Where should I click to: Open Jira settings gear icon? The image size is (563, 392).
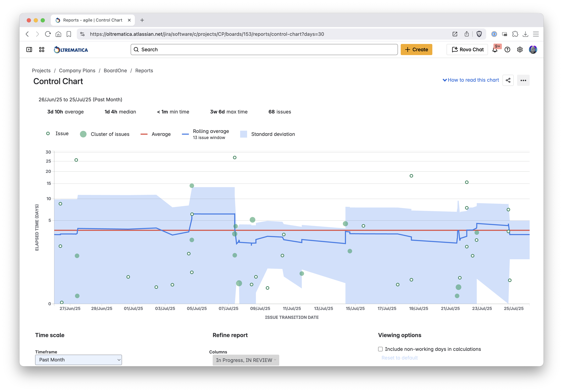tap(520, 50)
